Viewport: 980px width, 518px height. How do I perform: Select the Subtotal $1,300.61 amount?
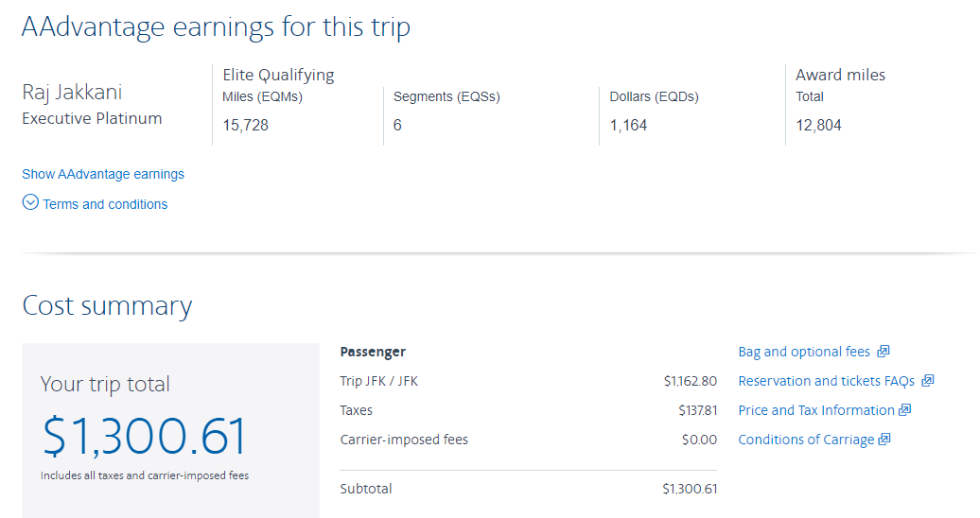pos(690,489)
